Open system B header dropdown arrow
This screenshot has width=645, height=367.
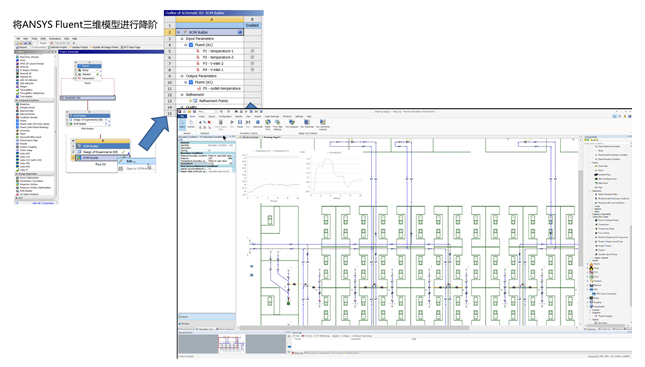pos(73,140)
